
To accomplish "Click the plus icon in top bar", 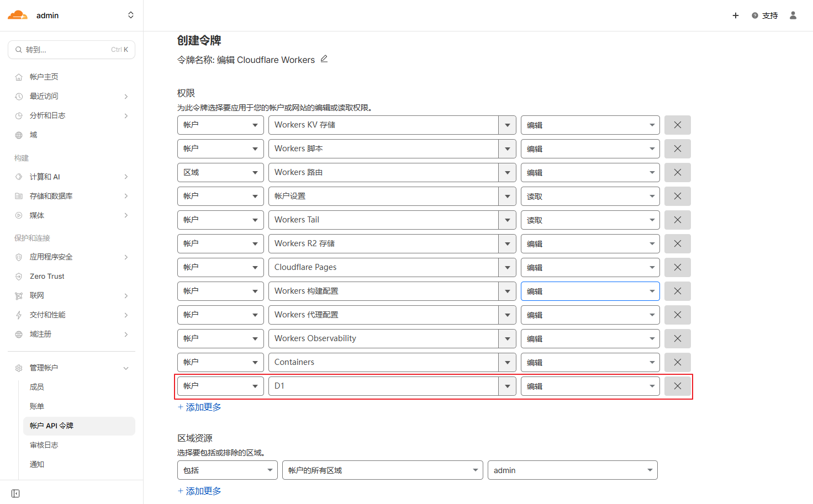I will (736, 15).
